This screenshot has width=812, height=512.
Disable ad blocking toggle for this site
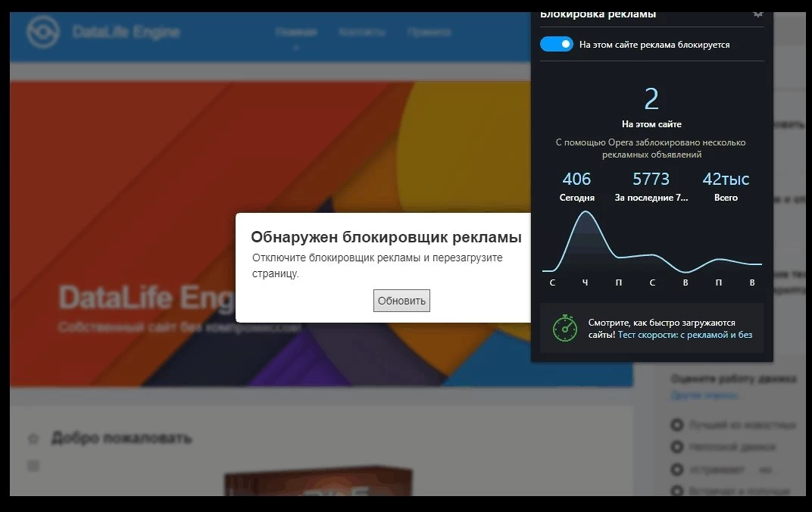point(556,45)
